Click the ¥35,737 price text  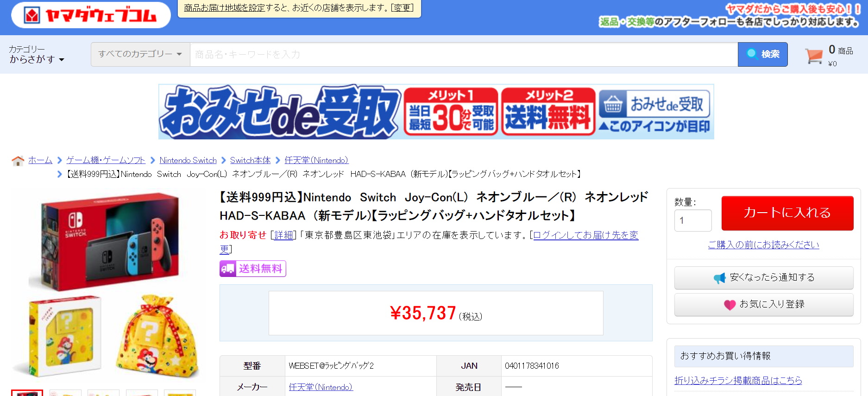pyautogui.click(x=423, y=313)
